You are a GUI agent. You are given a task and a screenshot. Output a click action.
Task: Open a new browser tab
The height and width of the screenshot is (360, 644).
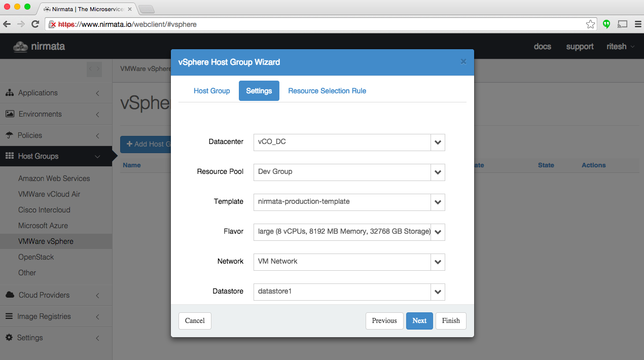point(146,9)
